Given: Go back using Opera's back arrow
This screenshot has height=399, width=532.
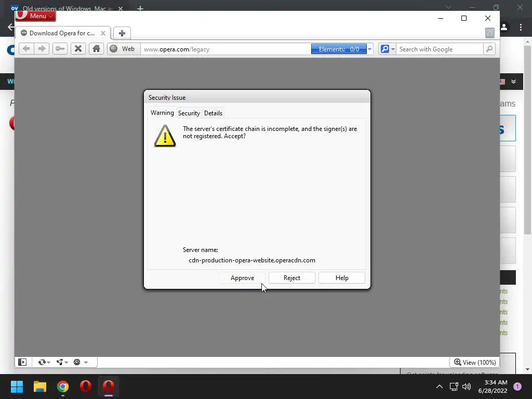Looking at the screenshot, I should pyautogui.click(x=26, y=49).
